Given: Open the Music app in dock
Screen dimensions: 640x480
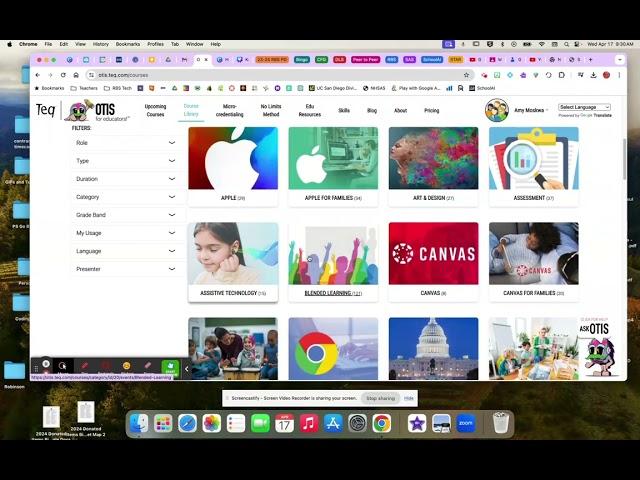Looking at the screenshot, I should (309, 424).
